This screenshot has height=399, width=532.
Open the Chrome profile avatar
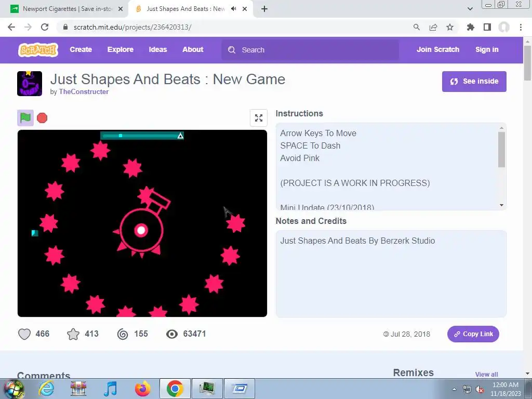[x=504, y=27]
